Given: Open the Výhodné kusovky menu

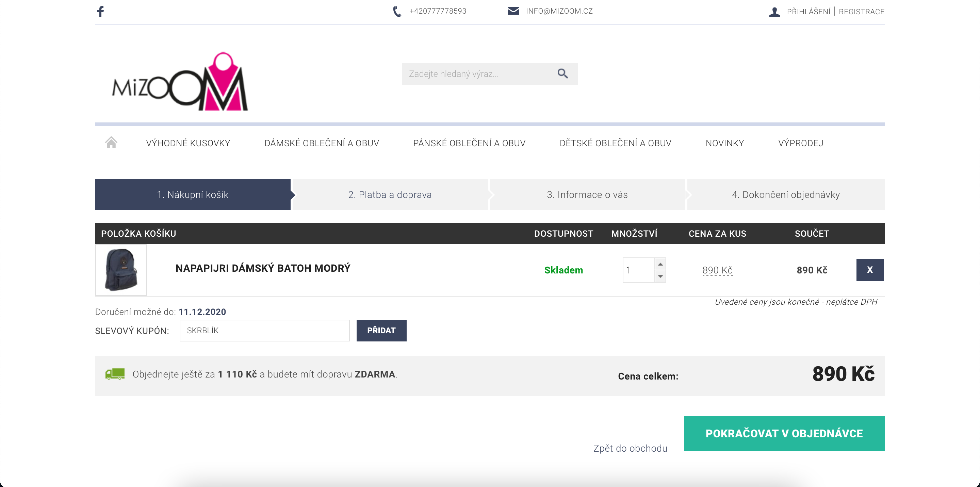Looking at the screenshot, I should (x=188, y=143).
